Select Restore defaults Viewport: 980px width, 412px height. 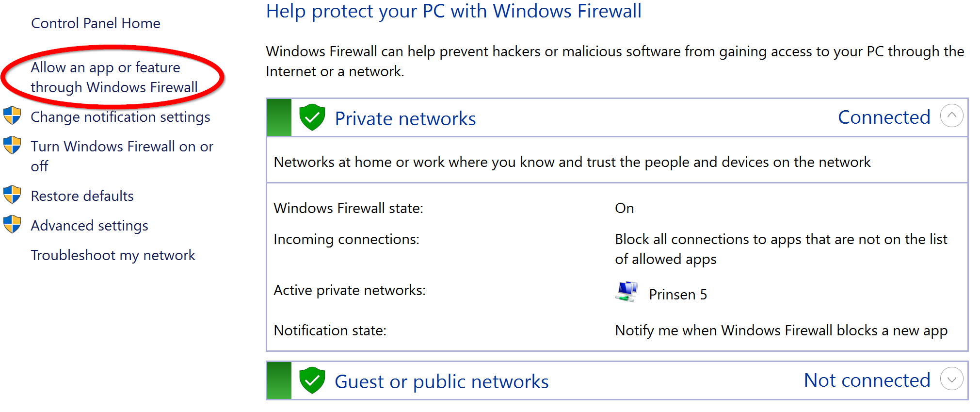tap(82, 196)
